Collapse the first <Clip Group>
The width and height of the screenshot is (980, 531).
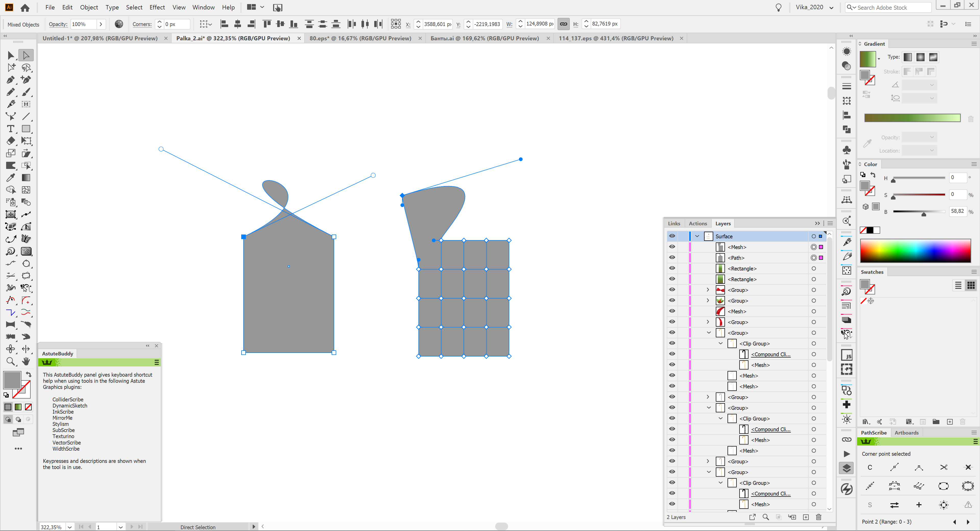tap(720, 343)
